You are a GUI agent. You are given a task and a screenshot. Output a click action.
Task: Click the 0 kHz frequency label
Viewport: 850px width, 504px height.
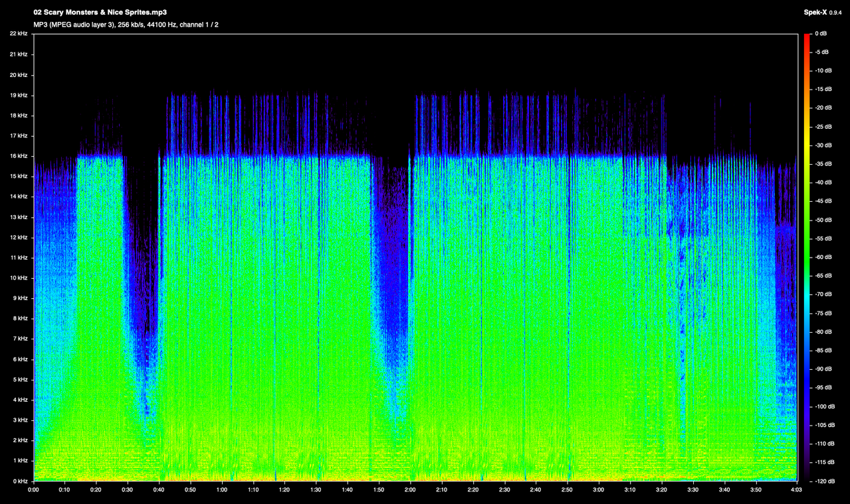tap(20, 481)
